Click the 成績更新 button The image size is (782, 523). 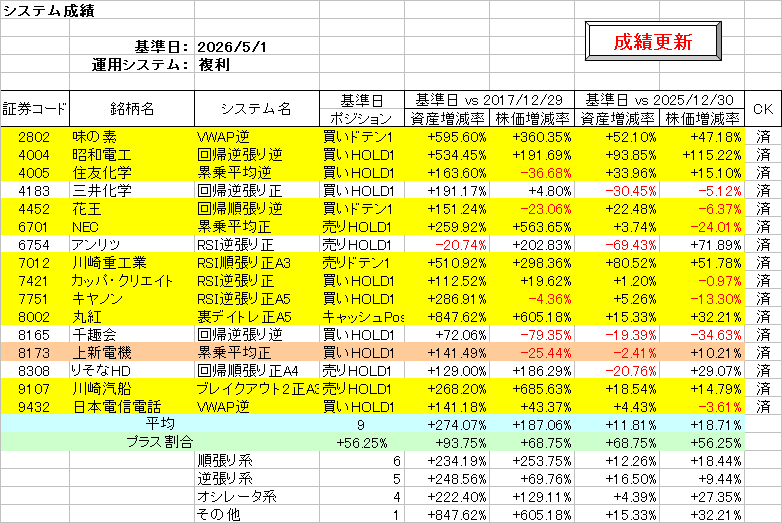pos(653,41)
